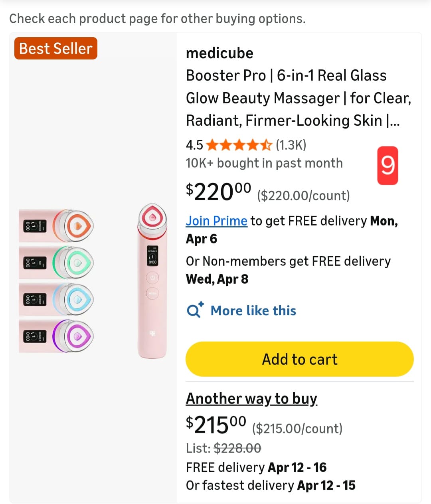Click the orange star rating icons

(x=239, y=145)
